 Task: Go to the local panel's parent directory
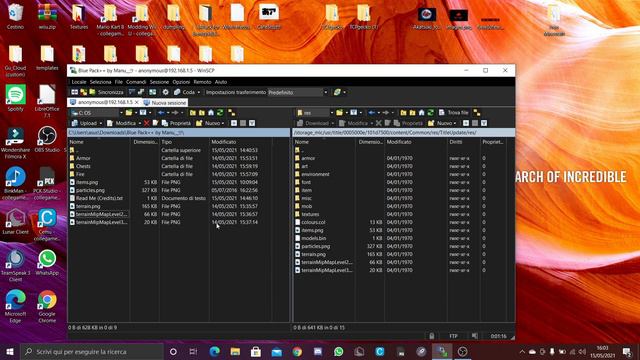(x=193, y=113)
